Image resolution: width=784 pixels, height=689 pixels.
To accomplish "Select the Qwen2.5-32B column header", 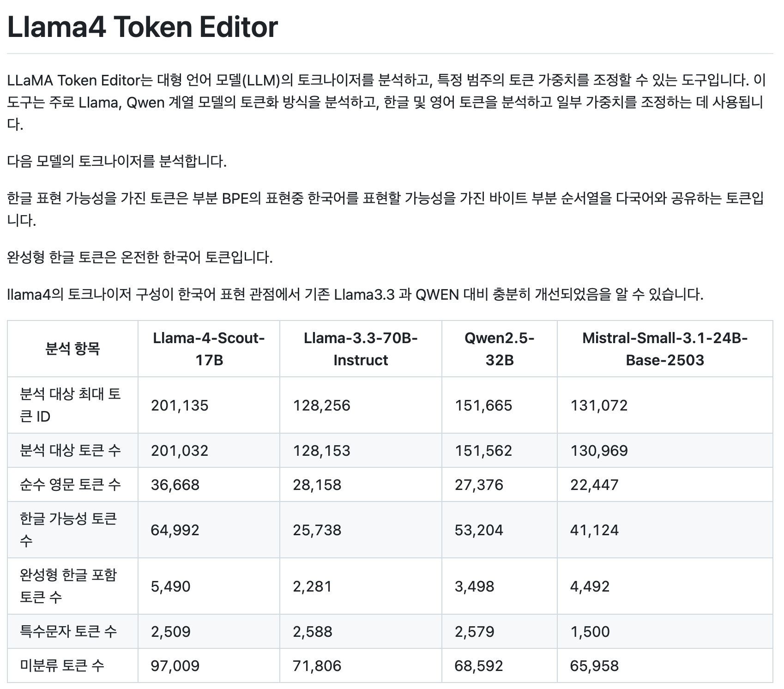I will [499, 349].
